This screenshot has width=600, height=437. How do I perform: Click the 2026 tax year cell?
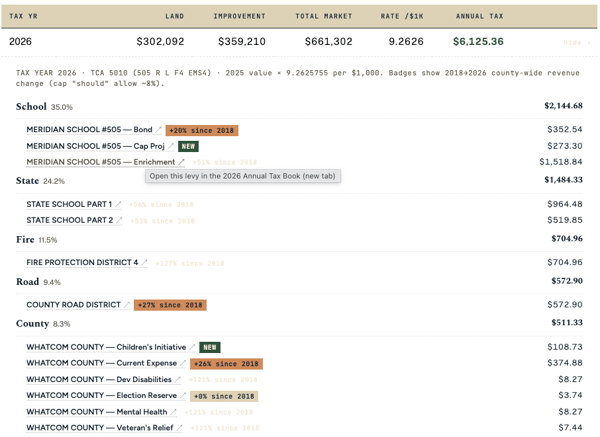click(20, 42)
